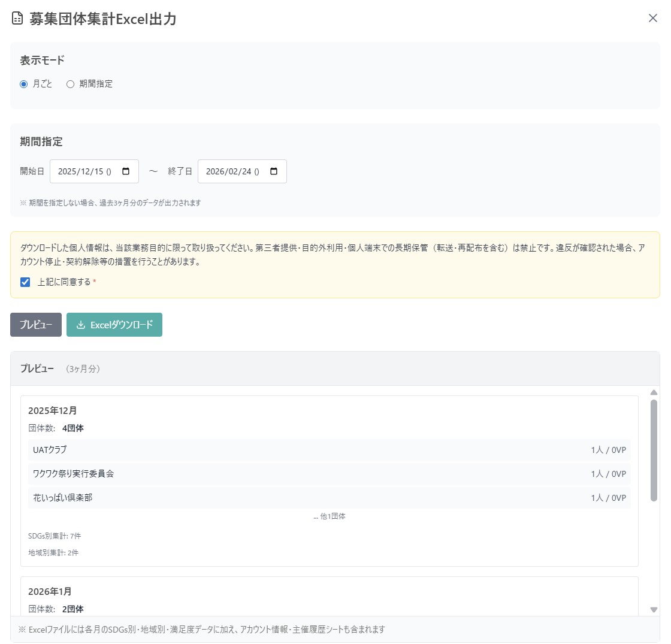Click the 2025年12月 preview card header
The width and height of the screenshot is (671, 644).
[52, 410]
